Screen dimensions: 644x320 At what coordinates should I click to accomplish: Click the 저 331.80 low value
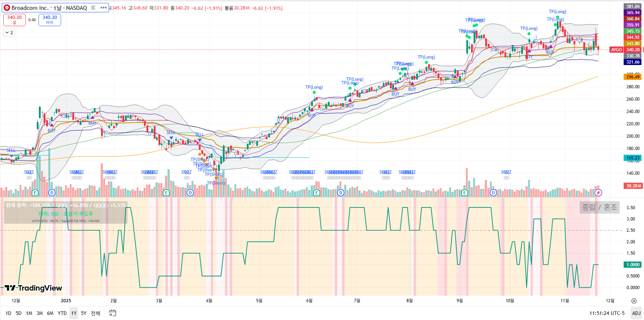pyautogui.click(x=159, y=8)
